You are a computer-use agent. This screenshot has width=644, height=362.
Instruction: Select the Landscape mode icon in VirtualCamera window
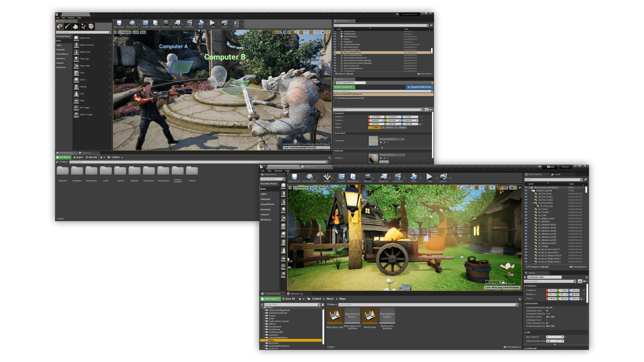75,26
